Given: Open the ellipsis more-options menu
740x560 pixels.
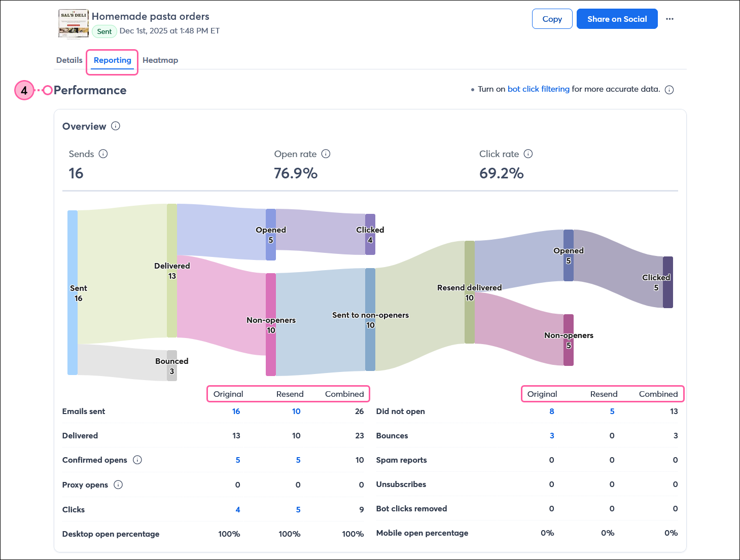Looking at the screenshot, I should pyautogui.click(x=670, y=19).
